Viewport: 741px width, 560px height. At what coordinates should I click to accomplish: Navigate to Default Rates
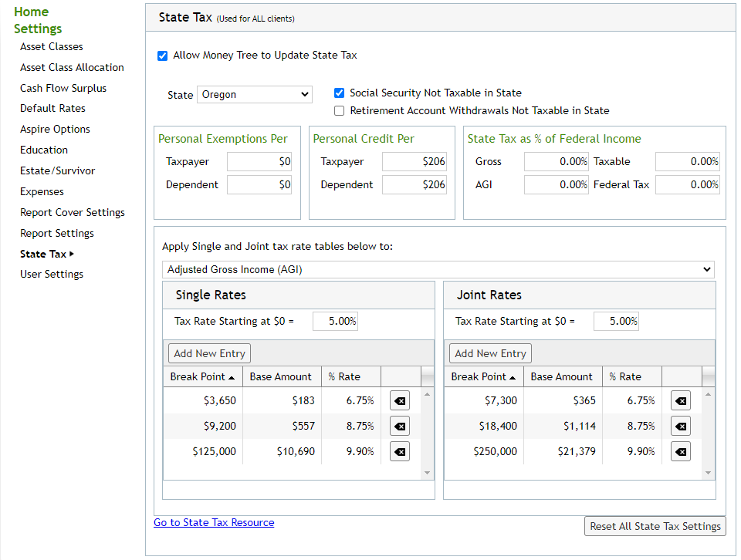click(x=52, y=109)
